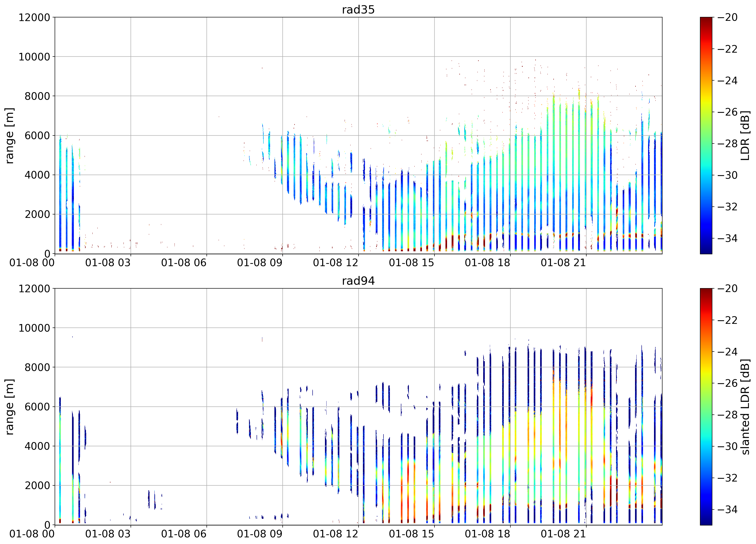Click the 2000 range tick on rad94
This screenshot has width=756, height=544.
click(37, 485)
